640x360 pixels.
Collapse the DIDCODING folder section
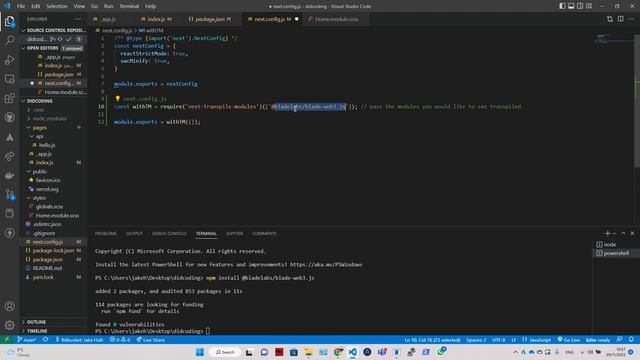coord(53,101)
